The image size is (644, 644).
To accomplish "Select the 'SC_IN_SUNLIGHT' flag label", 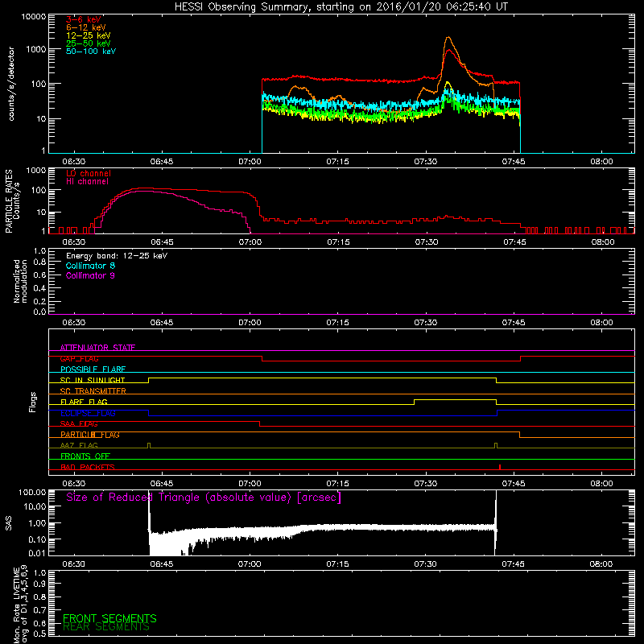I will coord(93,380).
